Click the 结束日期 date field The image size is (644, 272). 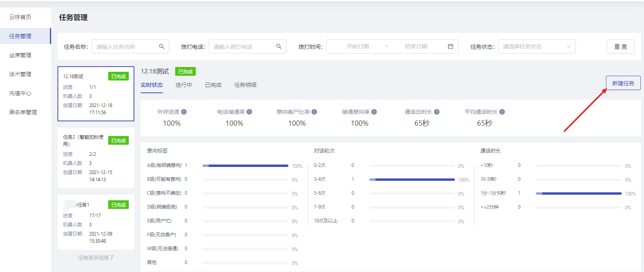[x=416, y=46]
